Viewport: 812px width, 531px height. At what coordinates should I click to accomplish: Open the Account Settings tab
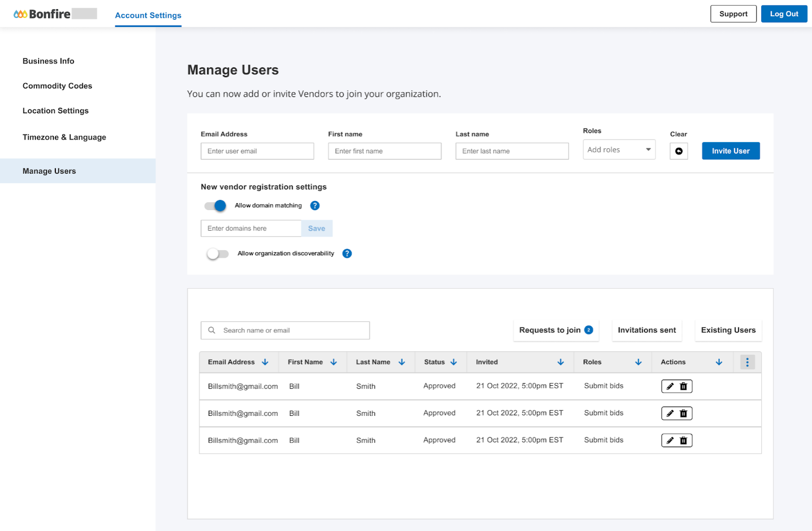148,15
